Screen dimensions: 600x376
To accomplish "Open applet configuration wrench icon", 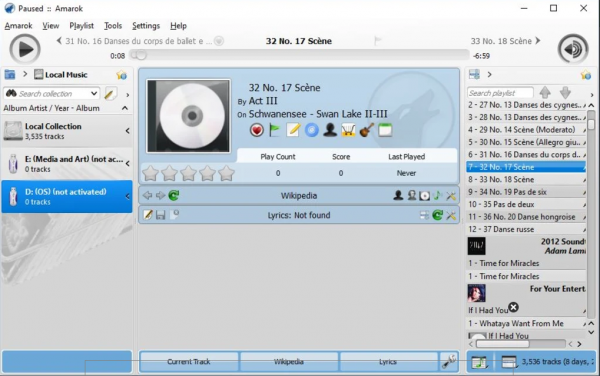I will [449, 361].
